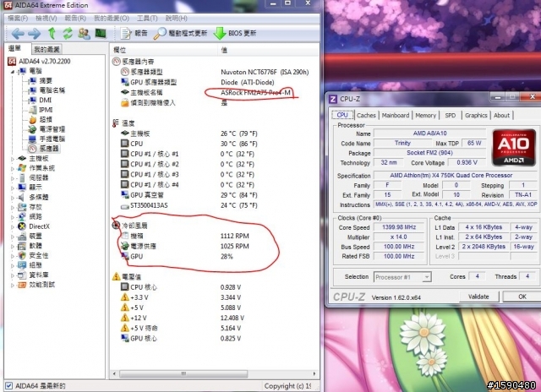
Task: Click the green Up arrow toolbar icon
Action: tap(52, 33)
